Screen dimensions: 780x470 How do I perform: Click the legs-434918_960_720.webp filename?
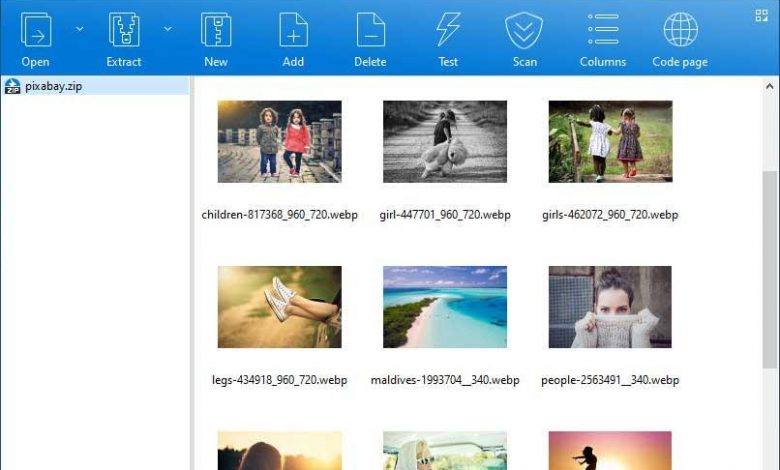(x=280, y=380)
